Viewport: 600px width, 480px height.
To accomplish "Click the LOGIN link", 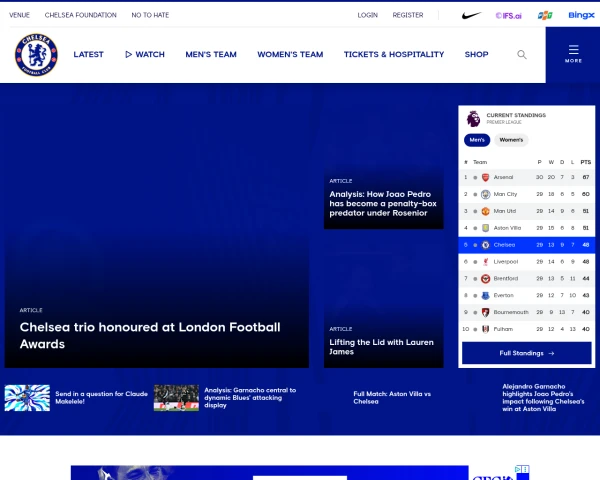I will coord(367,15).
